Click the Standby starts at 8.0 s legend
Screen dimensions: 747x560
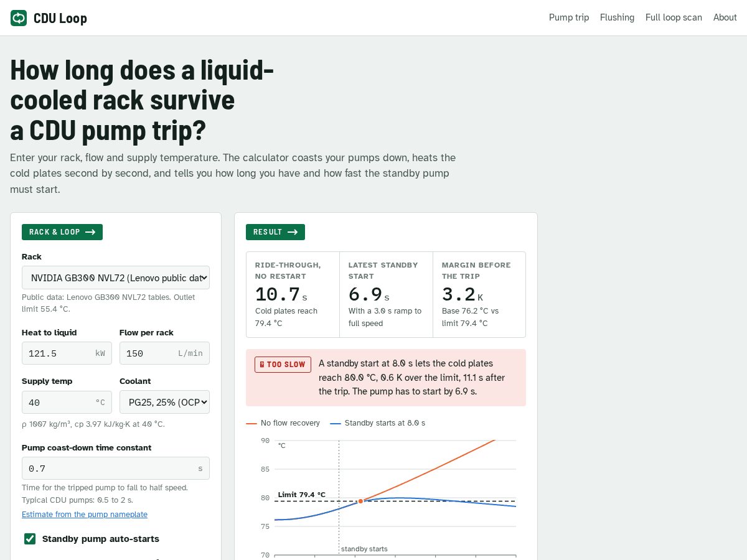[378, 423]
